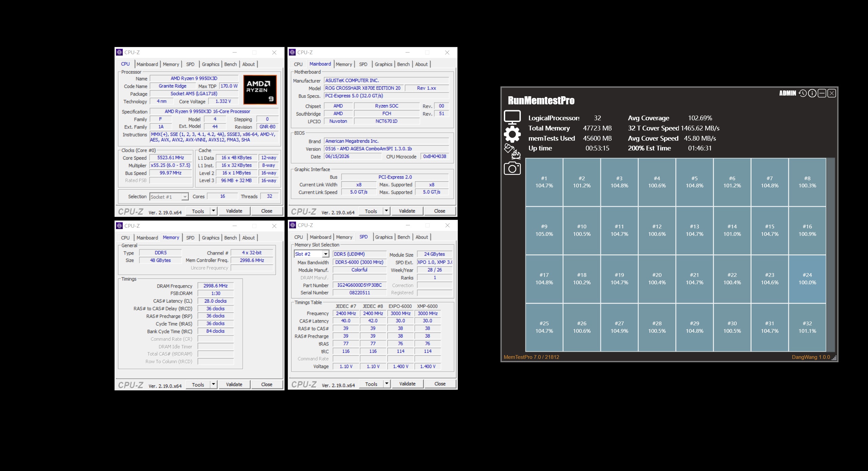Click the processor Name field AMD Ryzen 9 9950X3D

click(x=194, y=78)
